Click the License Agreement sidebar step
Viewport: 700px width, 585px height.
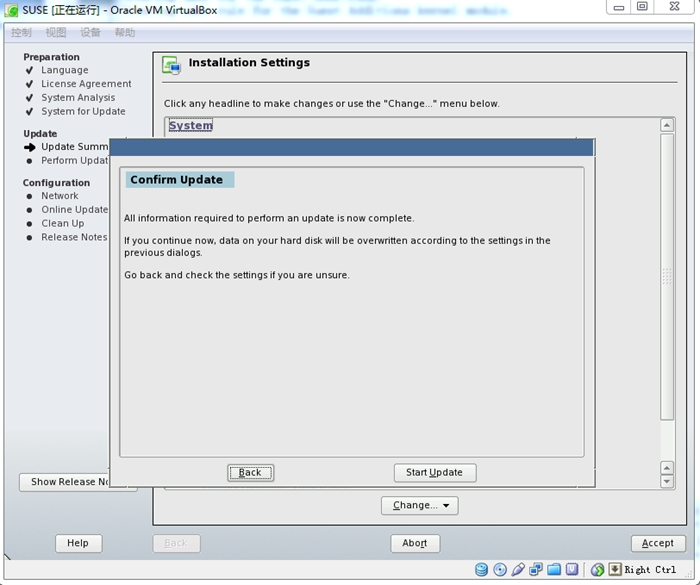pos(86,84)
